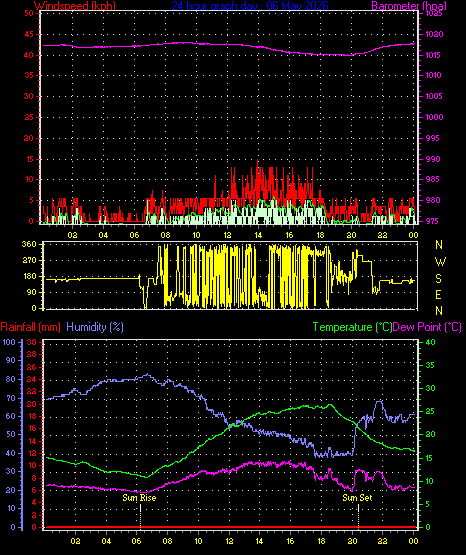Click the red rainfall baseline bar
Viewport: 466px width, 555px height.
pos(230,527)
